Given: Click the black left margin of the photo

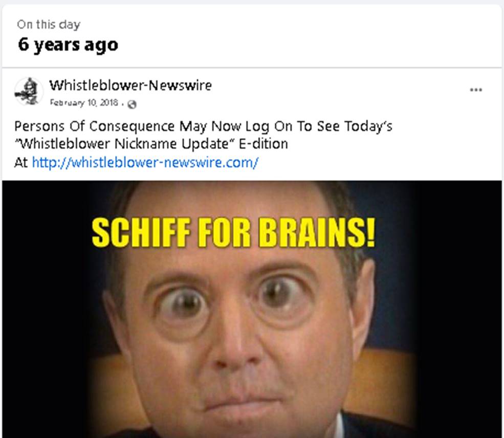Looking at the screenshot, I should click(42, 309).
